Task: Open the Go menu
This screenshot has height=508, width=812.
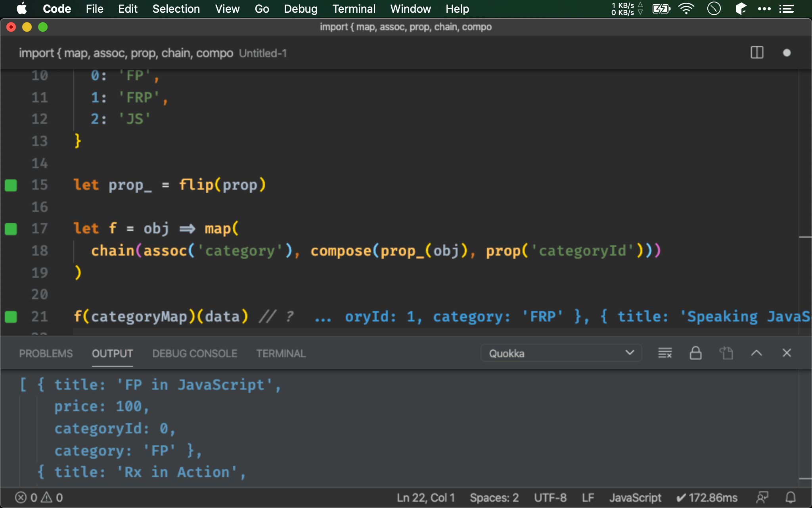Action: (x=262, y=9)
